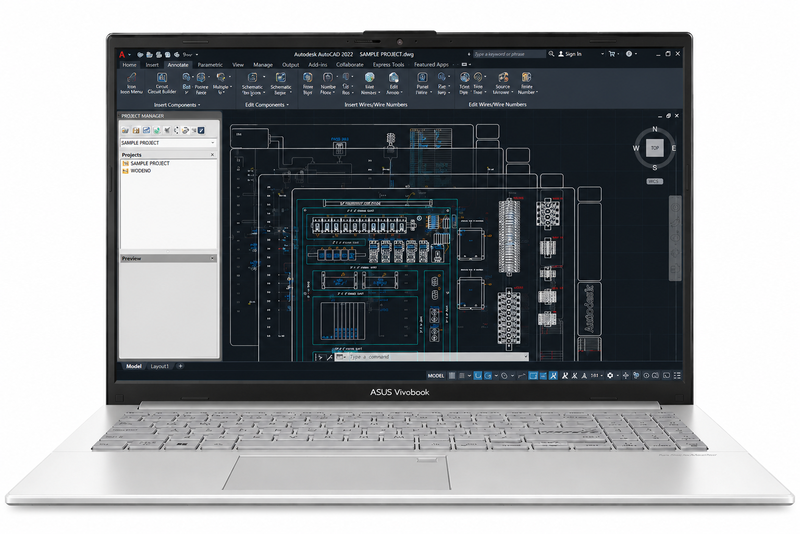Viewport: 800px width, 534px height.
Task: Toggle polar tracking in the status bar
Action: [488, 375]
